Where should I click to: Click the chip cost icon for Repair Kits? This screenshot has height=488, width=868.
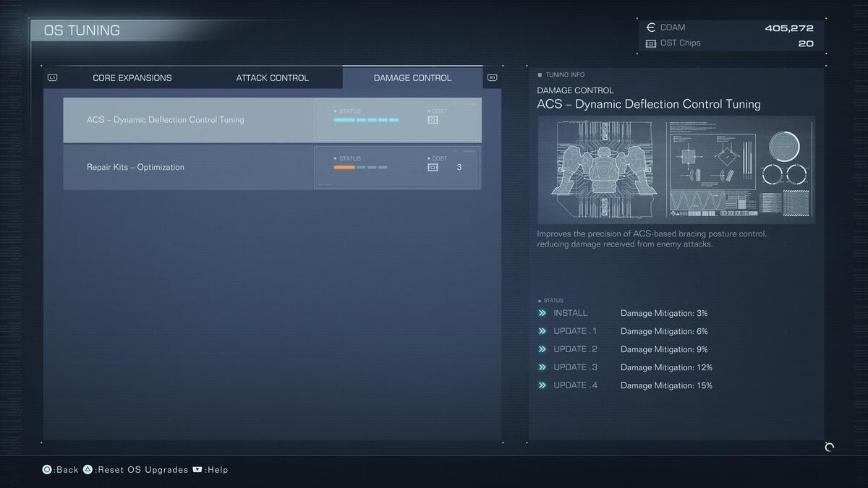point(433,167)
